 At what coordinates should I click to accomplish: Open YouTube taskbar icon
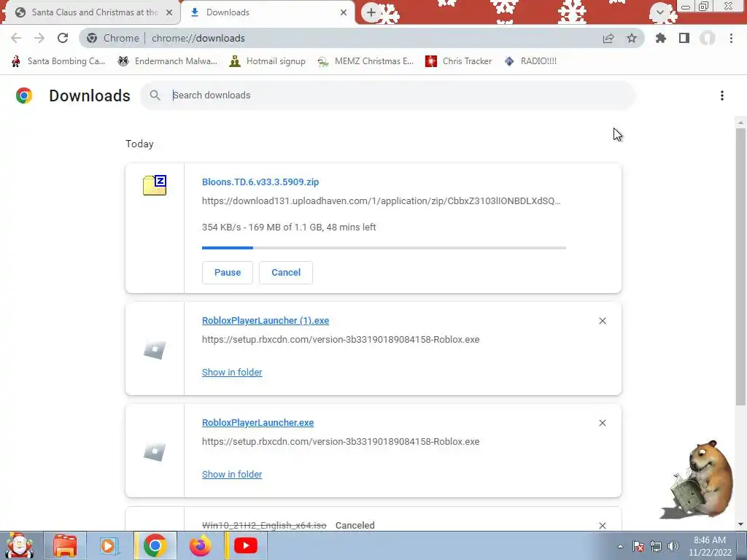tap(246, 545)
